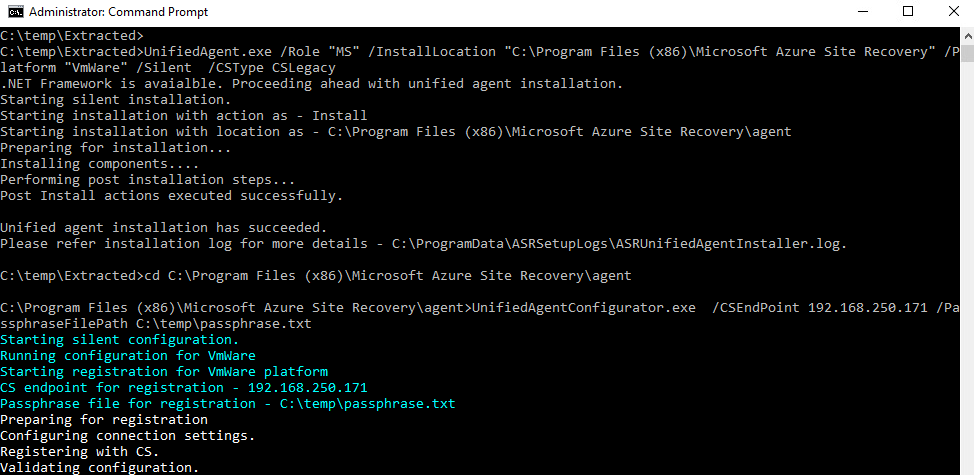The image size is (974, 475).
Task: Click the 'Registering with CS.' line
Action: [x=80, y=451]
